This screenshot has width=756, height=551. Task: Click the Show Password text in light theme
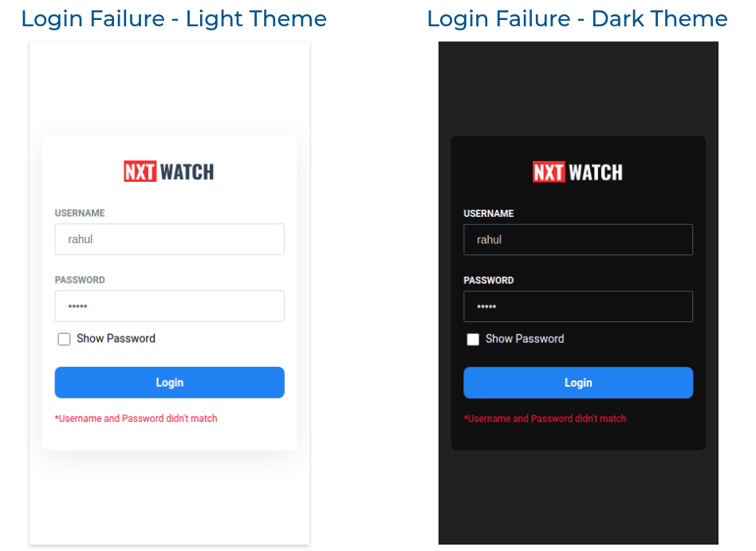[x=116, y=338]
